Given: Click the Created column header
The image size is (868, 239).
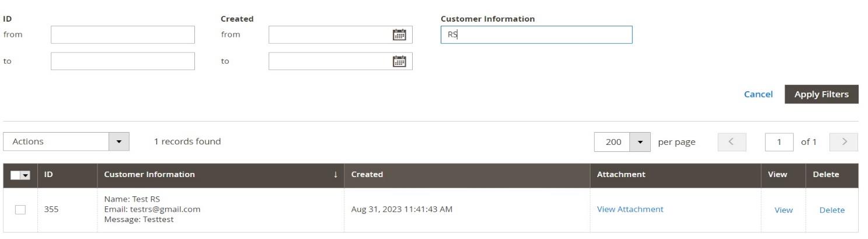Looking at the screenshot, I should pyautogui.click(x=367, y=175).
